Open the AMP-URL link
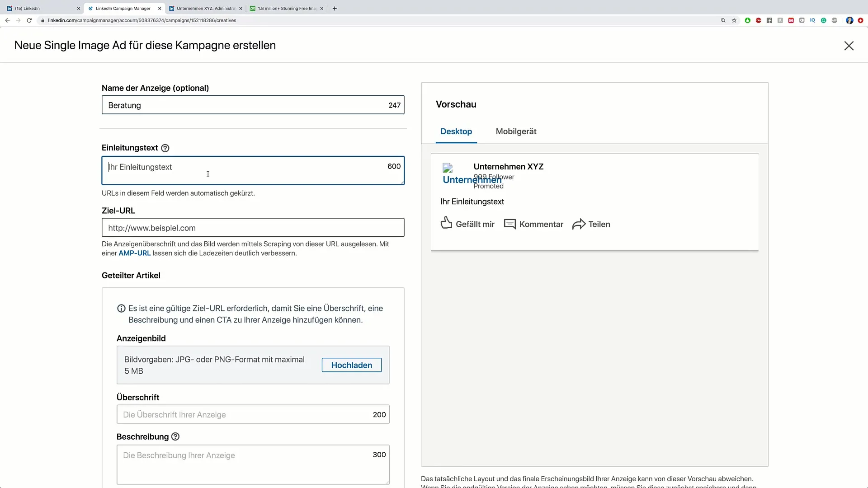 click(x=134, y=253)
